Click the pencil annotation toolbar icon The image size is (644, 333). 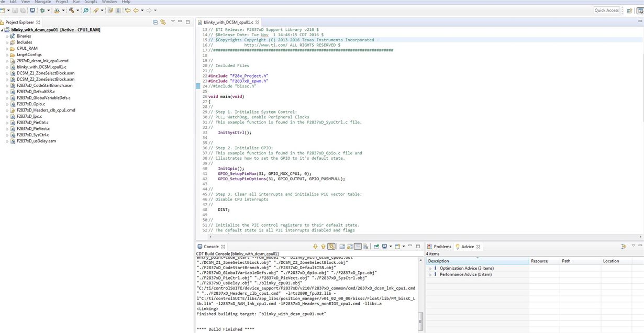pyautogui.click(x=96, y=10)
